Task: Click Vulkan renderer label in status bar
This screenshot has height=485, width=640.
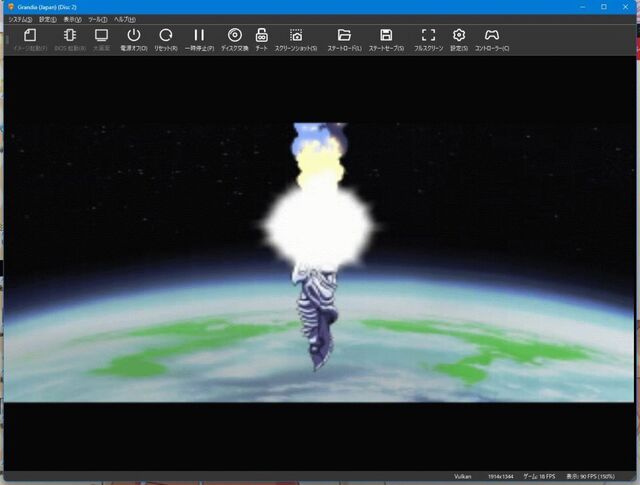Action: [462, 476]
